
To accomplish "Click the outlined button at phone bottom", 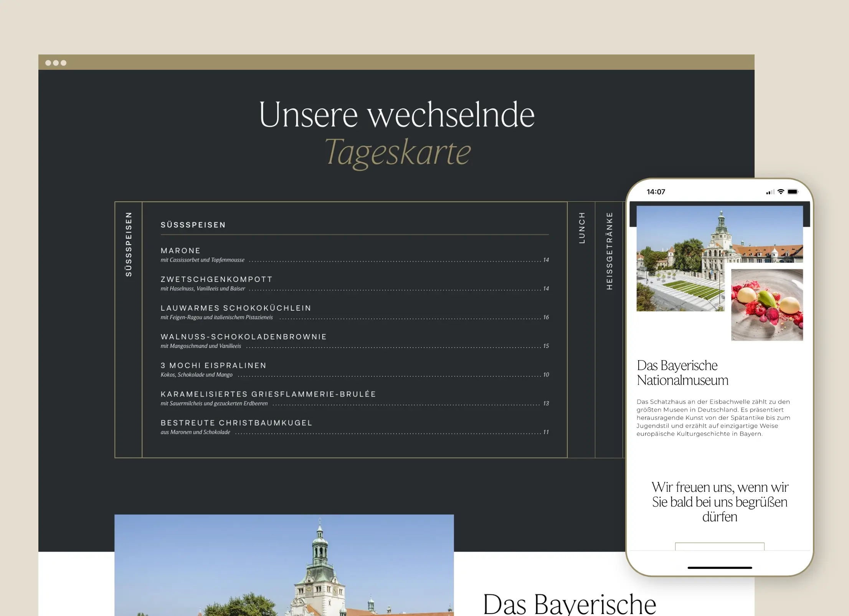I will pyautogui.click(x=720, y=547).
